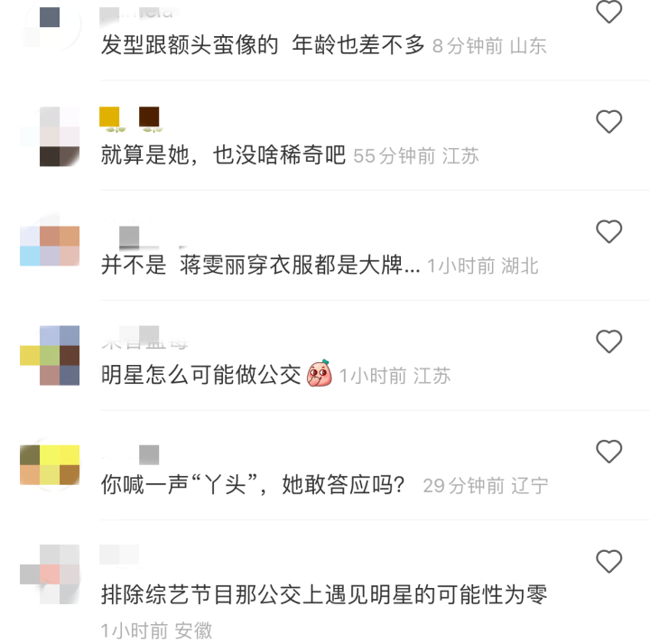Open username above 明星怎么可能做公交
This screenshot has height=644, width=650.
pyautogui.click(x=144, y=339)
